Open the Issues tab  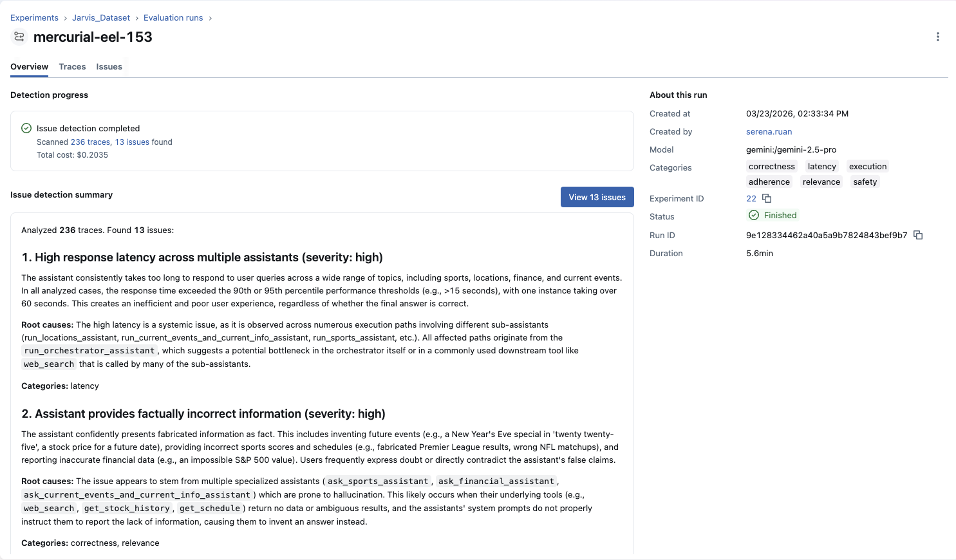click(109, 66)
